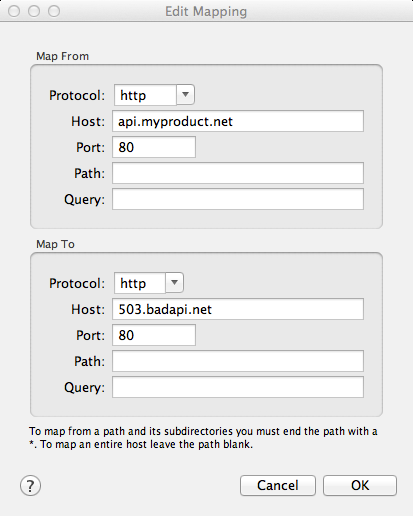Click the Cancel button
The height and width of the screenshot is (516, 413).
(278, 485)
